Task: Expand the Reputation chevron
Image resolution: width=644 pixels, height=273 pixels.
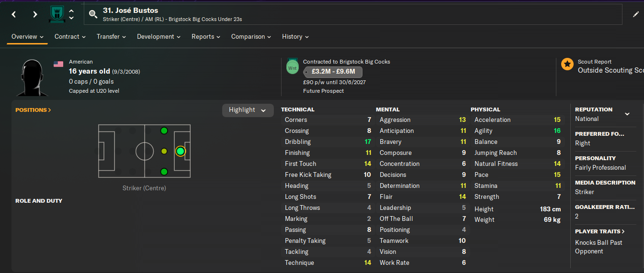Action: point(627,114)
